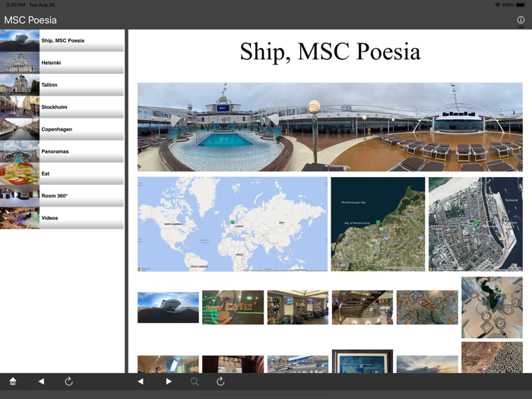Open the Bay of Mecklenburg satellite map
This screenshot has width=532, height=399.
tap(378, 224)
